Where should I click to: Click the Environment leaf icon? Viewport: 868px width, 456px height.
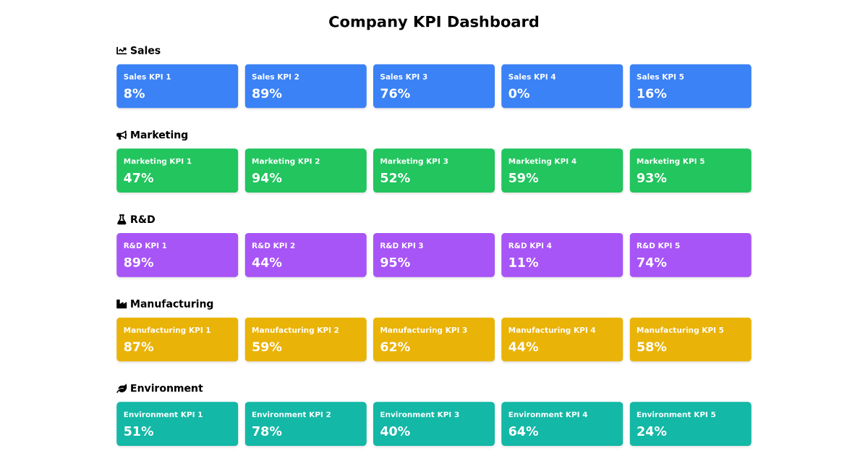(122, 389)
